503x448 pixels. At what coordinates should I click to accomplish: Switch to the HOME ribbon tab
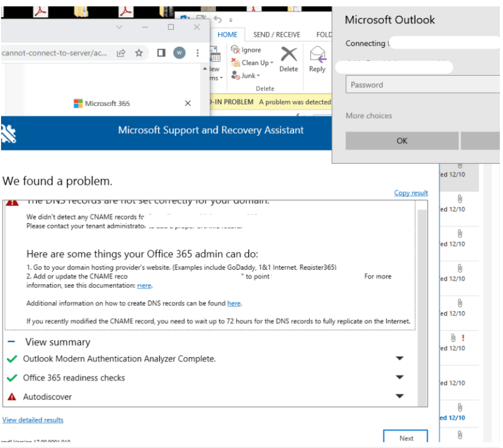(228, 34)
